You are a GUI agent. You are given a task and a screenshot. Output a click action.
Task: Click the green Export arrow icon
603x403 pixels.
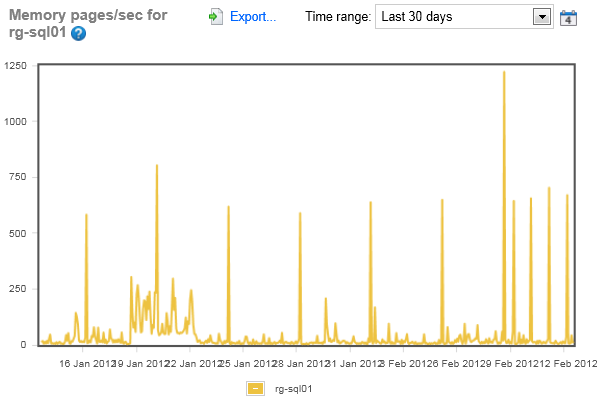[216, 17]
